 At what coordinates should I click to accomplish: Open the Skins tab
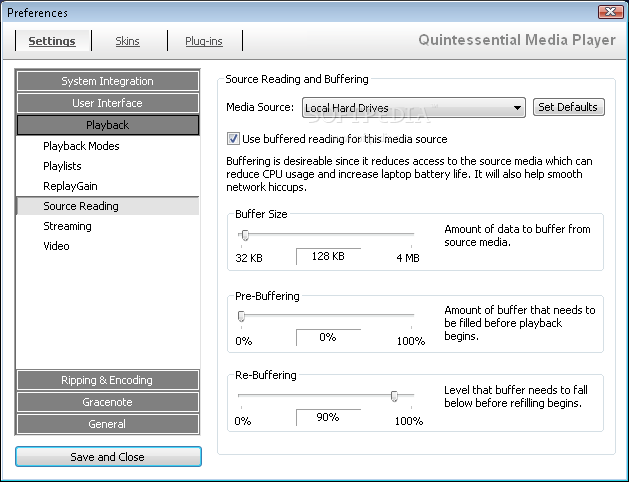tap(128, 41)
